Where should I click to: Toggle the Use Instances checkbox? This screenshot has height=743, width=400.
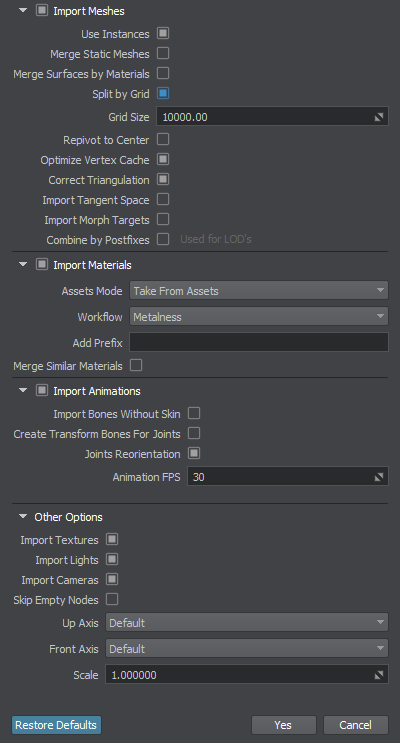tap(163, 34)
